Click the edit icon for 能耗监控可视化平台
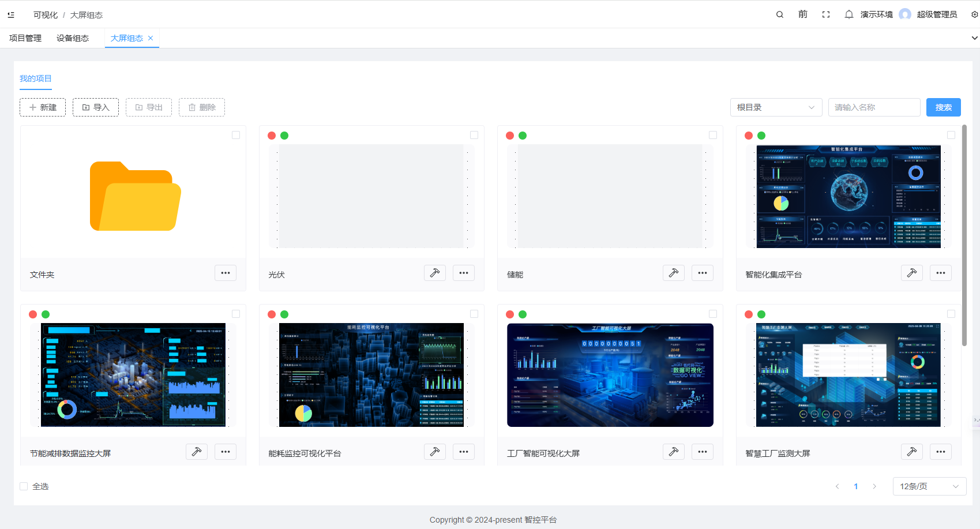980x529 pixels. click(435, 452)
